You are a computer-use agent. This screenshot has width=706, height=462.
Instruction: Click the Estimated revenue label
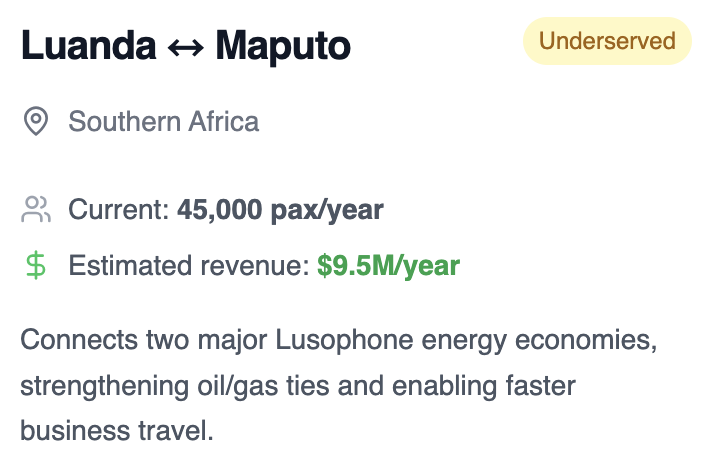[x=189, y=266]
